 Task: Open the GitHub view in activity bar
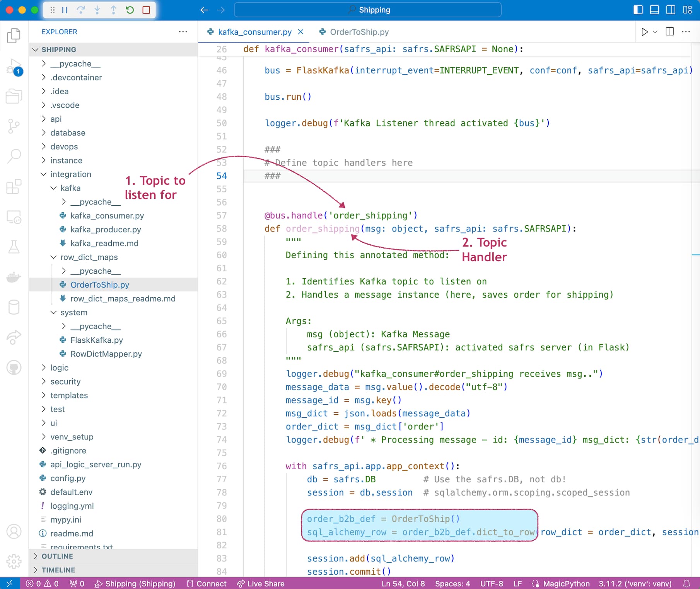click(x=14, y=368)
